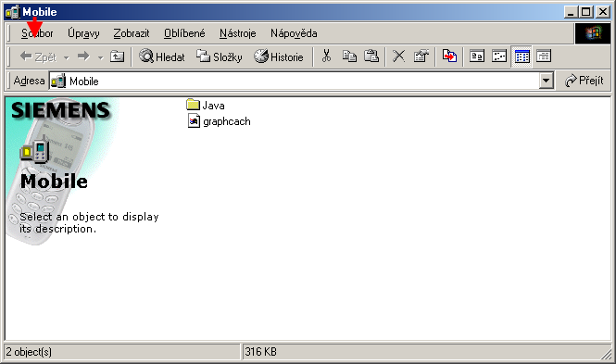This screenshot has width=616, height=364.
Task: Click the Up one folder level icon
Action: [117, 56]
